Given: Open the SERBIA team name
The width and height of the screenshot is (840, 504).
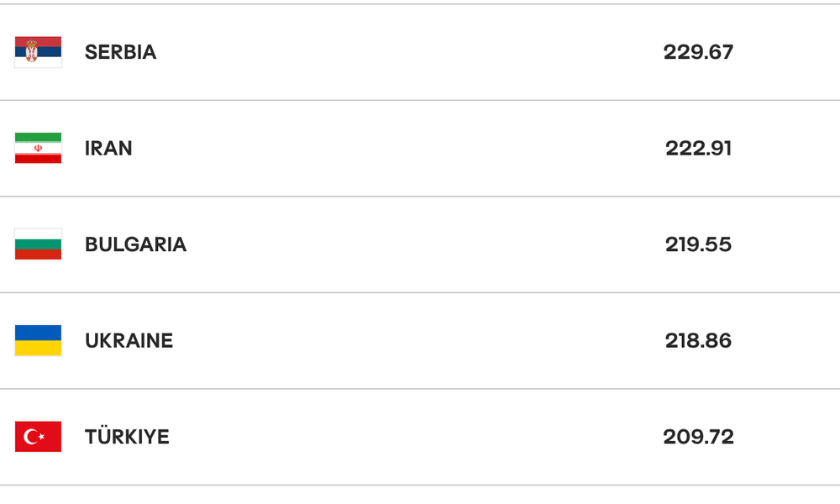Looking at the screenshot, I should pos(120,52).
